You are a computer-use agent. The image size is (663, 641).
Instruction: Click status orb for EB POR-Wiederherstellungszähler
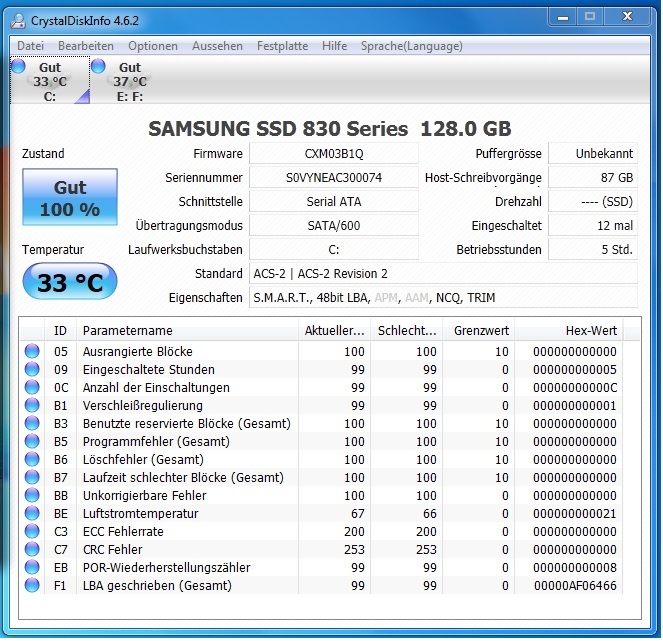pos(32,567)
